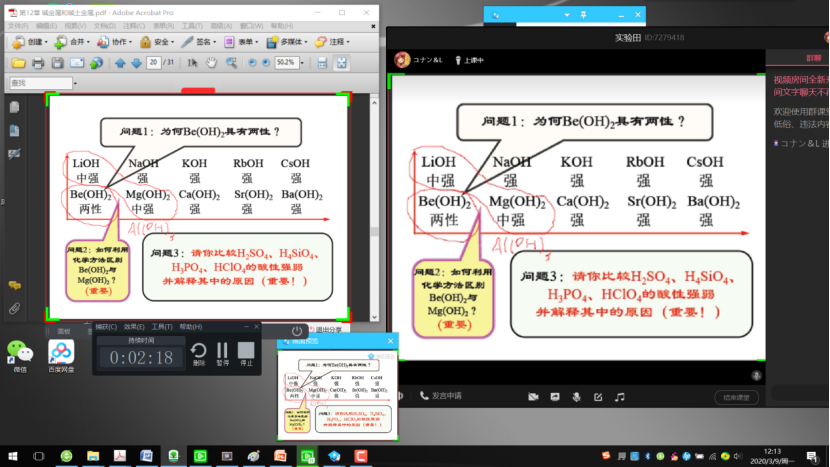The width and height of the screenshot is (830, 467).
Task: Go to next page with down arrow
Action: coord(136,63)
